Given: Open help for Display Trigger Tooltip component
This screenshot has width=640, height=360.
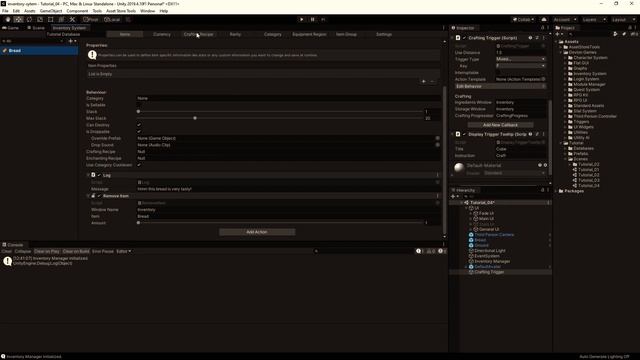Looking at the screenshot, I should pos(530,134).
